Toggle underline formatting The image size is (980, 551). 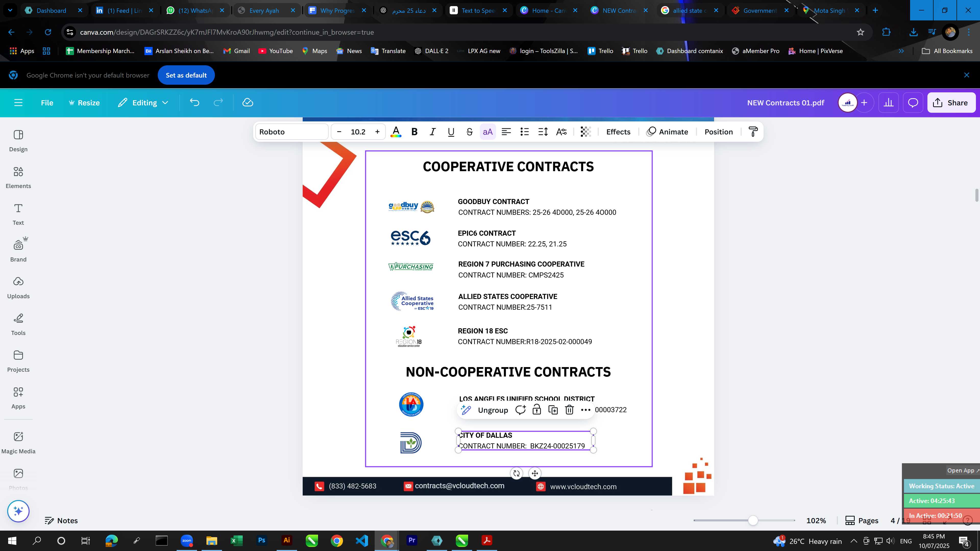pos(451,132)
